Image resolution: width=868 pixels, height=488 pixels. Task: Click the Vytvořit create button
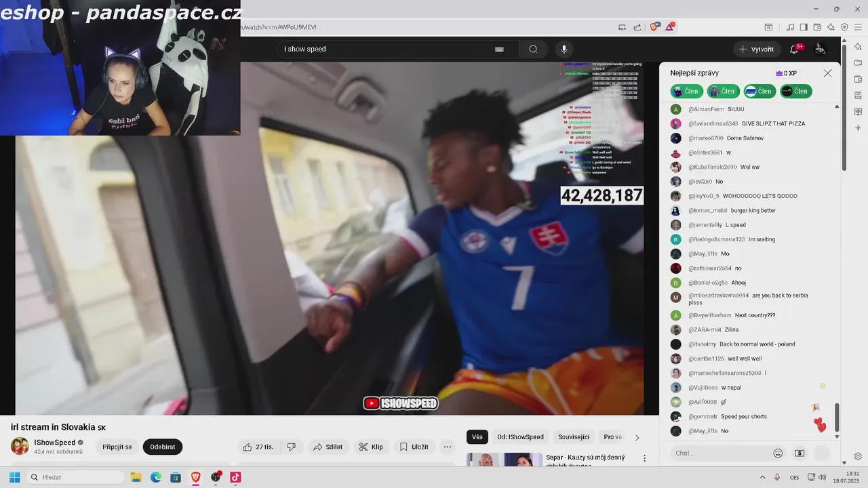[756, 49]
